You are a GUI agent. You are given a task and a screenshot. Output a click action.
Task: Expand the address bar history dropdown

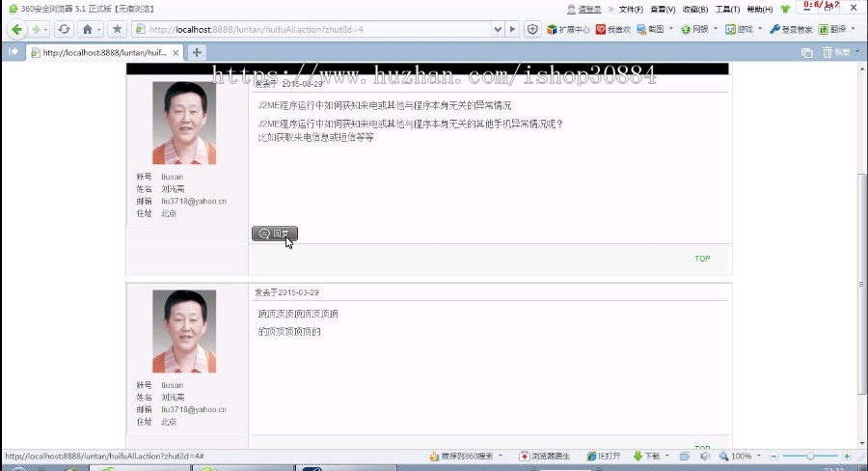click(498, 29)
